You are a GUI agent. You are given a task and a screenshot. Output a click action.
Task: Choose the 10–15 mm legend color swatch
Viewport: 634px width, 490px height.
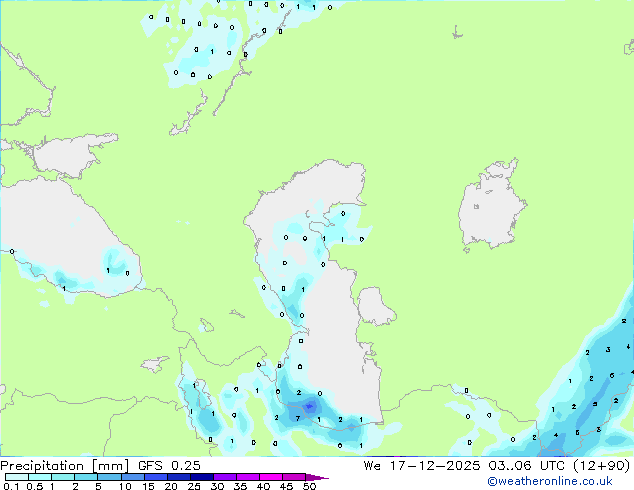(132, 477)
